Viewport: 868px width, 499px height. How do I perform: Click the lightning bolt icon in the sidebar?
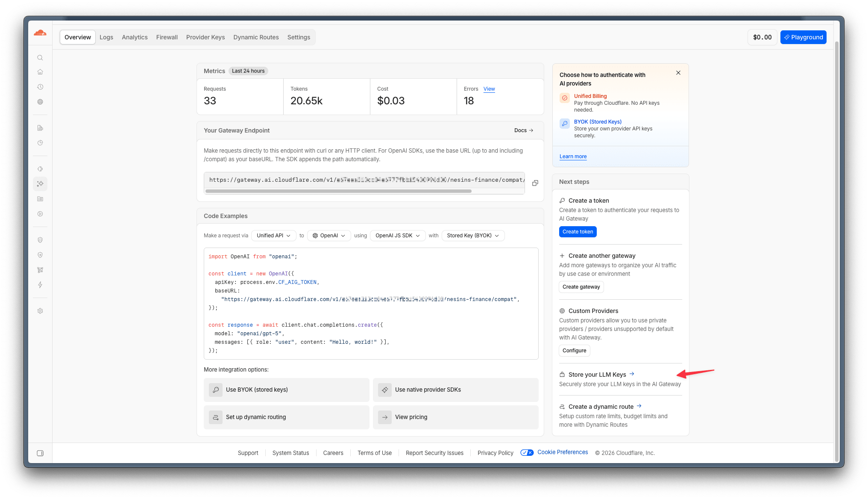coord(40,285)
